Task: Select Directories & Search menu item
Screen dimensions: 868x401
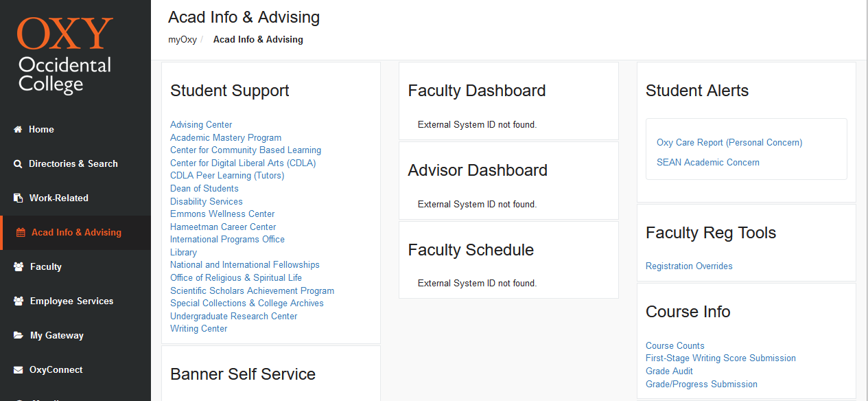Action: (73, 163)
